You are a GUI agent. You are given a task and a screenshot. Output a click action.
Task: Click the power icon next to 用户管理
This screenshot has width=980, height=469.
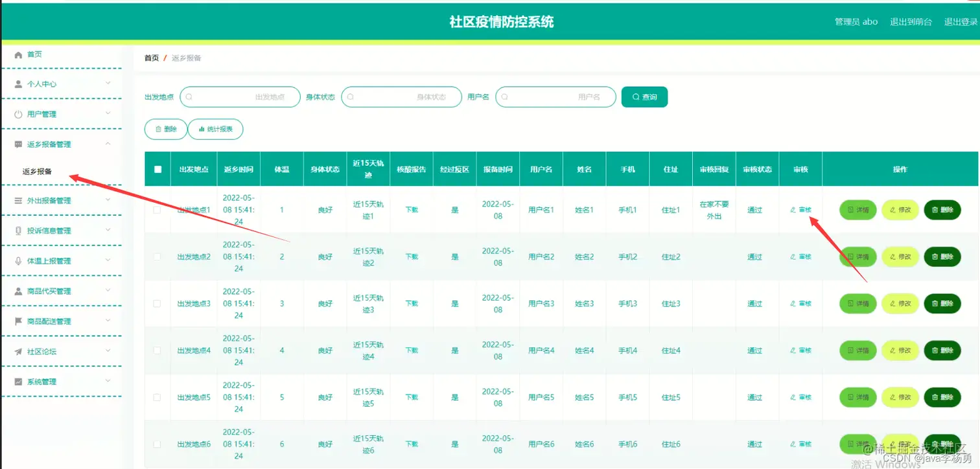18,114
